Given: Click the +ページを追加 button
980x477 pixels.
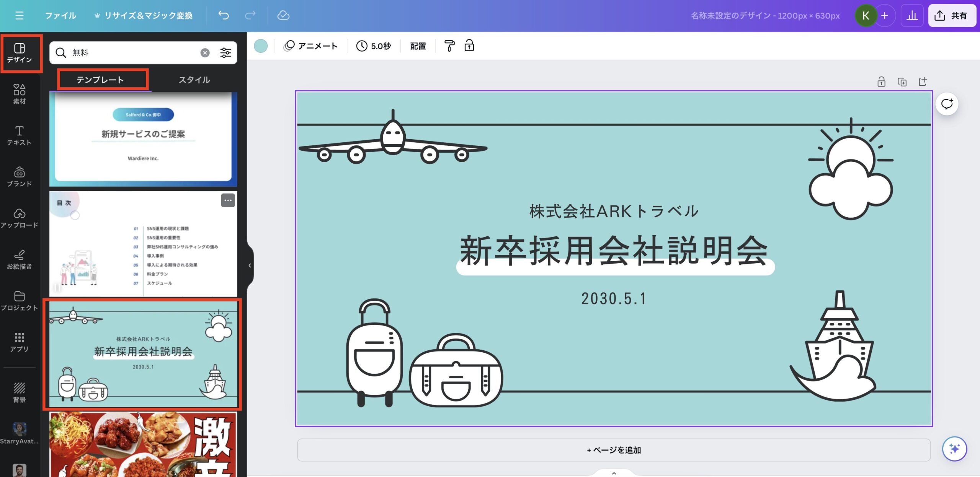Looking at the screenshot, I should pos(614,450).
